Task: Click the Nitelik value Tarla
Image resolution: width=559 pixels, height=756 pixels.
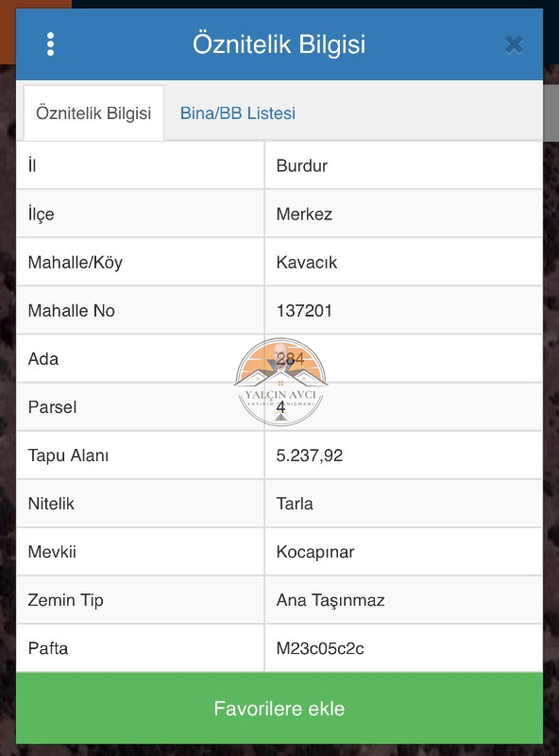Action: coord(295,504)
